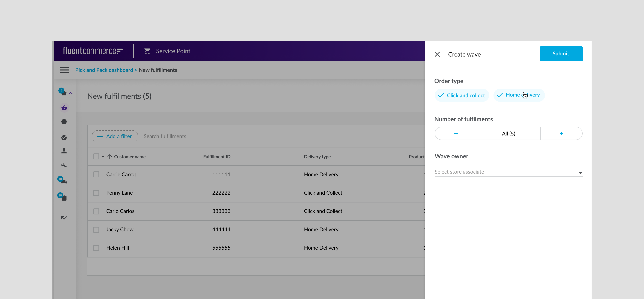Navigate to New fulfillments breadcrumb
Screen dimensions: 644x299
coord(158,70)
